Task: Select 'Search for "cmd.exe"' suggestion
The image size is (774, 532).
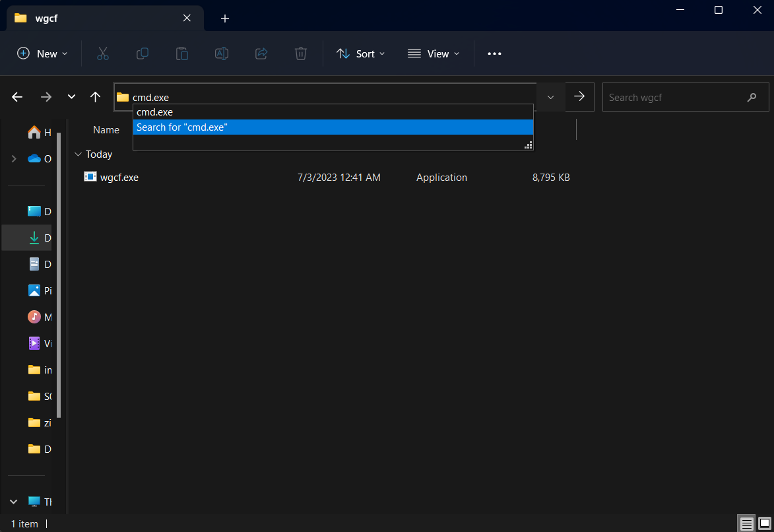Action: coord(333,127)
